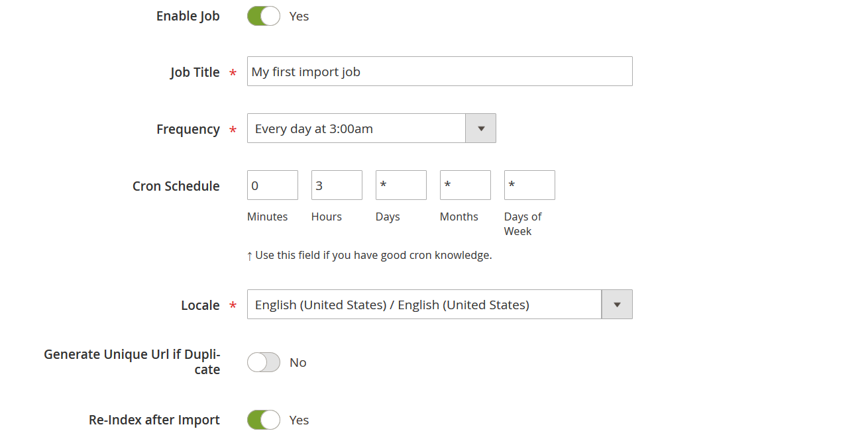The width and height of the screenshot is (868, 437).
Task: Click the Generate Unique Url if Duplicate label
Action: 132,362
